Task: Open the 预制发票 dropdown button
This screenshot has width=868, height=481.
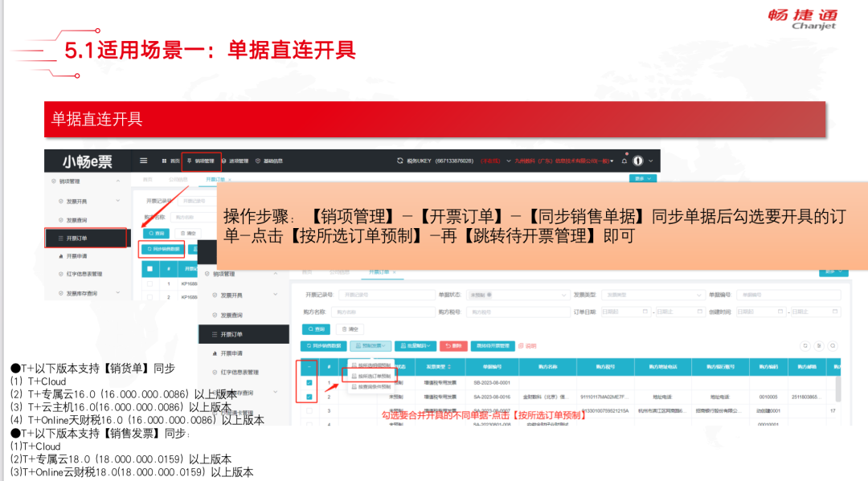Action: tap(371, 345)
